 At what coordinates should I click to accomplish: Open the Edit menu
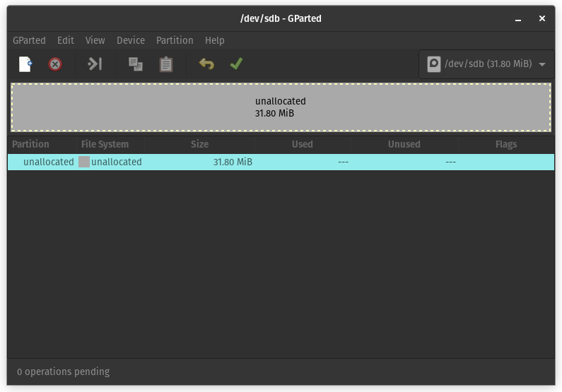pos(66,40)
